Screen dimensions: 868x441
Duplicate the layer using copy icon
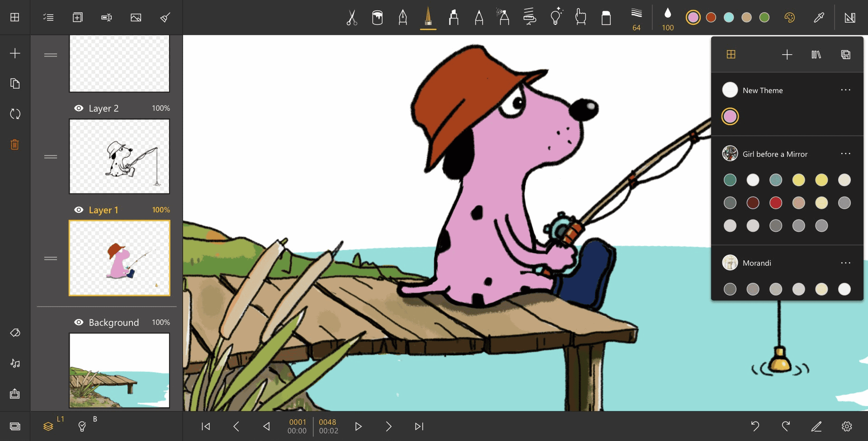coord(15,84)
